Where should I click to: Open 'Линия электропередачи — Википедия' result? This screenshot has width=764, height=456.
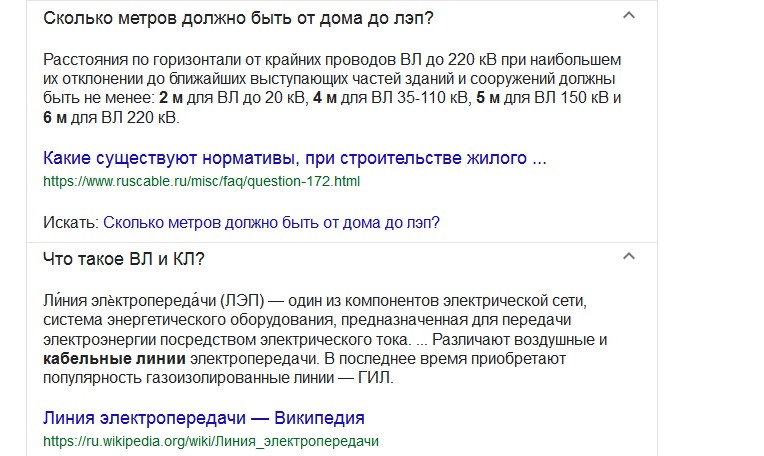pyautogui.click(x=204, y=417)
